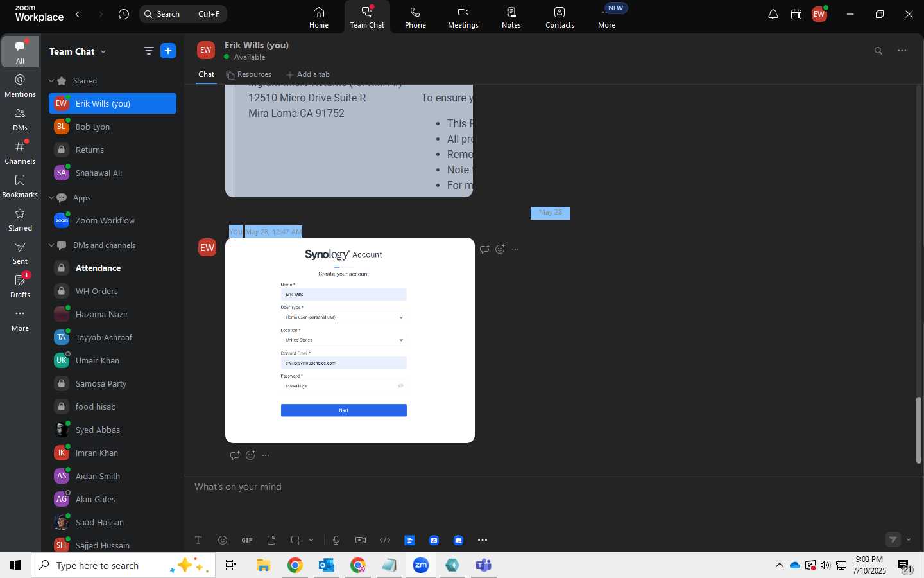Screen dimensions: 924x578
Task: Open more composer options
Action: tap(483, 540)
